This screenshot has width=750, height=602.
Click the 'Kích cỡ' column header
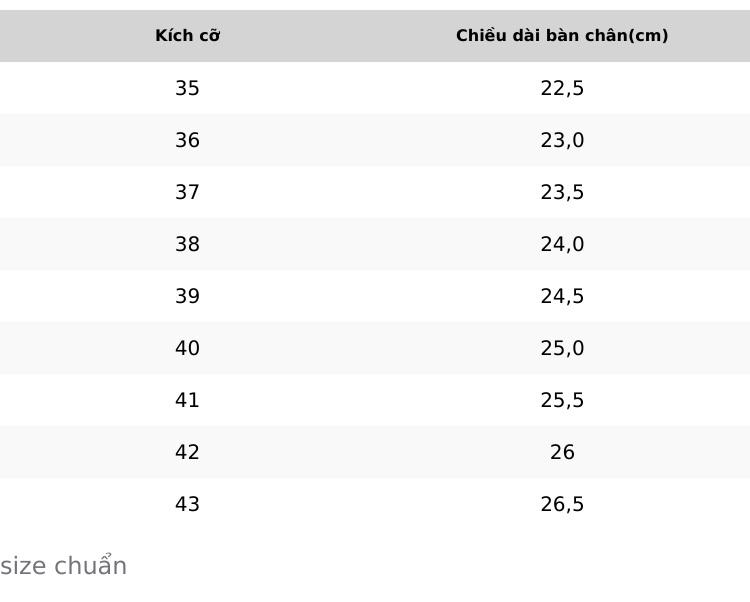pyautogui.click(x=188, y=36)
